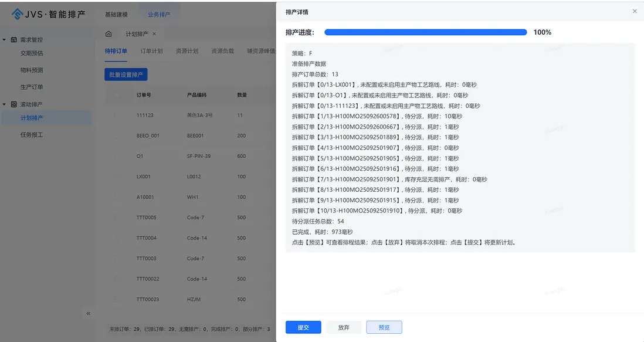Switch to the 资源计划 tab

(187, 51)
